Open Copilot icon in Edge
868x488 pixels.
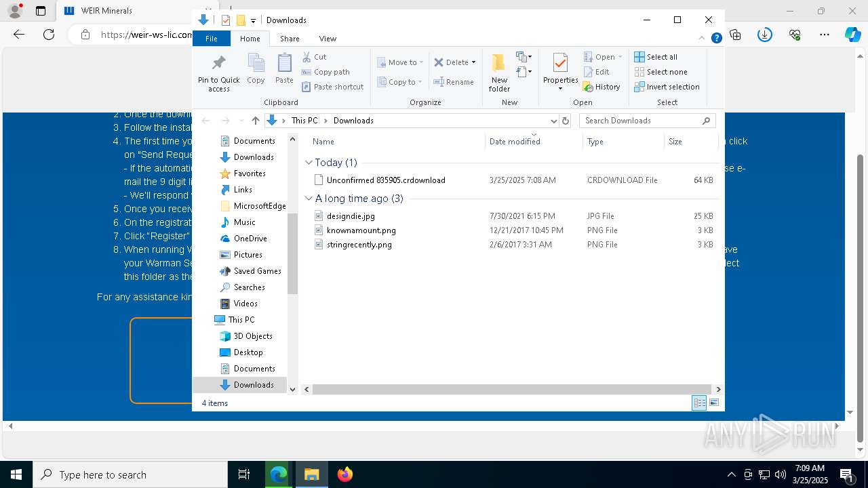pyautogui.click(x=852, y=35)
